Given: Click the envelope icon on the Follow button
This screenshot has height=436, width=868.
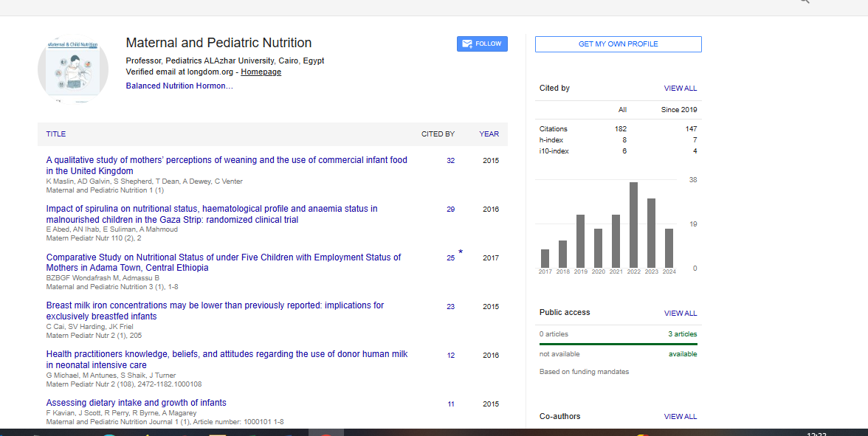Looking at the screenshot, I should pyautogui.click(x=466, y=44).
